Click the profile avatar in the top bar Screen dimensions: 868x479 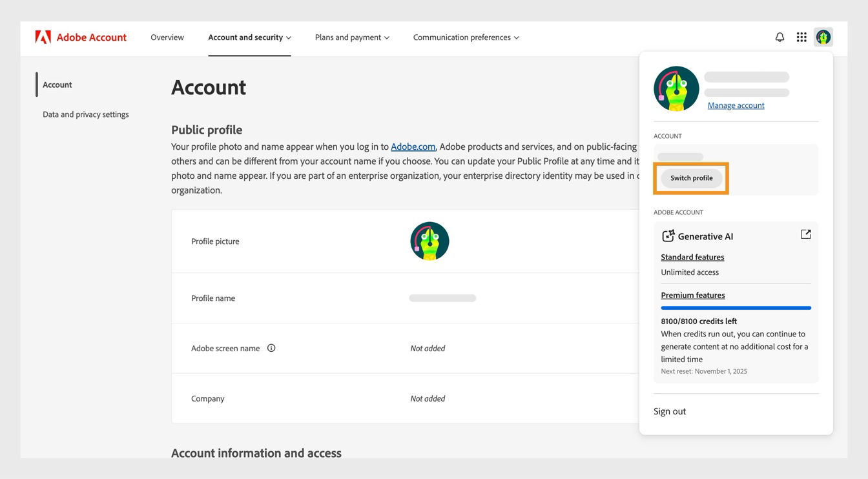tap(823, 36)
